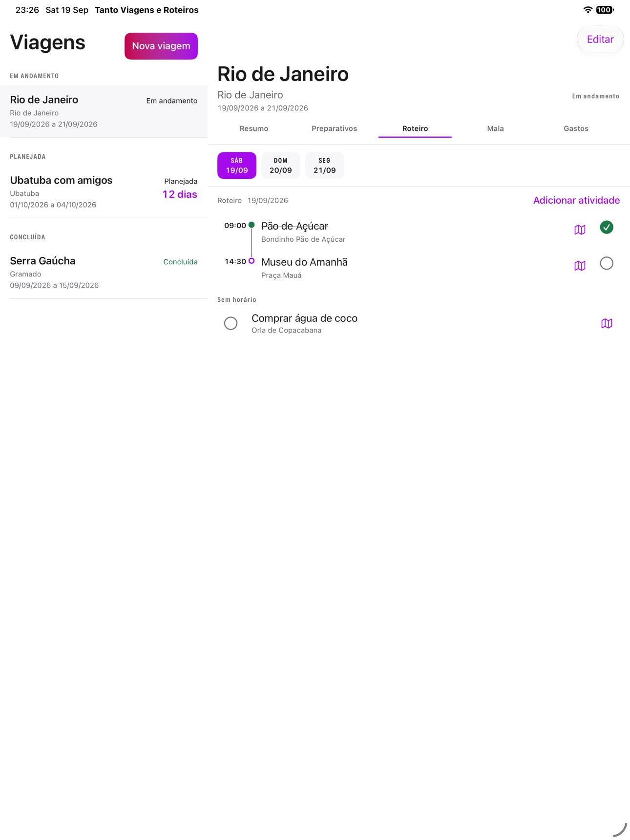This screenshot has width=630, height=840.
Task: Mark Comprar água de coco as done
Action: point(231,323)
